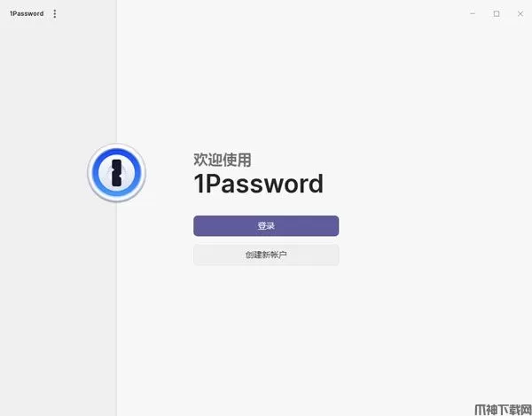Click the blue ring of the logo
This screenshot has height=416, width=532.
pos(117,153)
